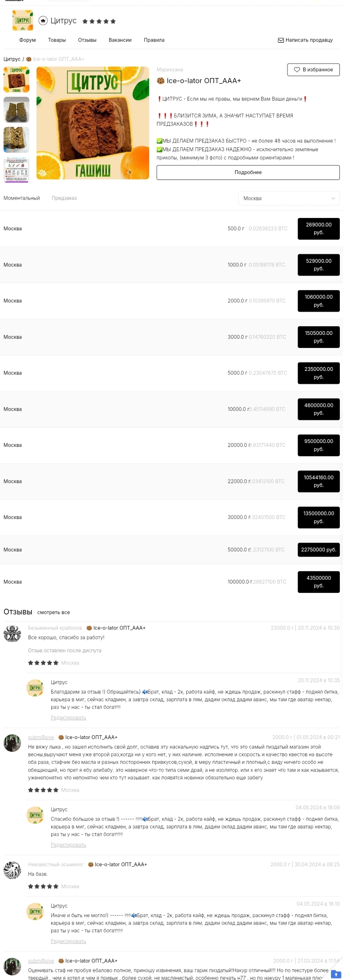The height and width of the screenshot is (980, 343).
Task: Select the Моментальный tab
Action: (22, 198)
